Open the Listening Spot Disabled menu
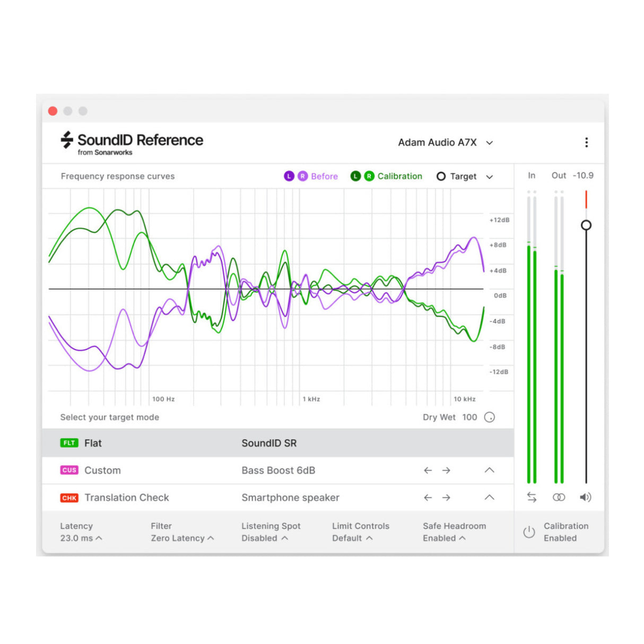Viewport: 644px width, 644px height. (271, 532)
